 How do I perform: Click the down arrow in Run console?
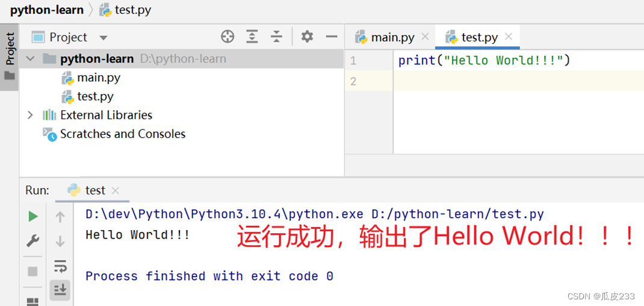coord(60,241)
